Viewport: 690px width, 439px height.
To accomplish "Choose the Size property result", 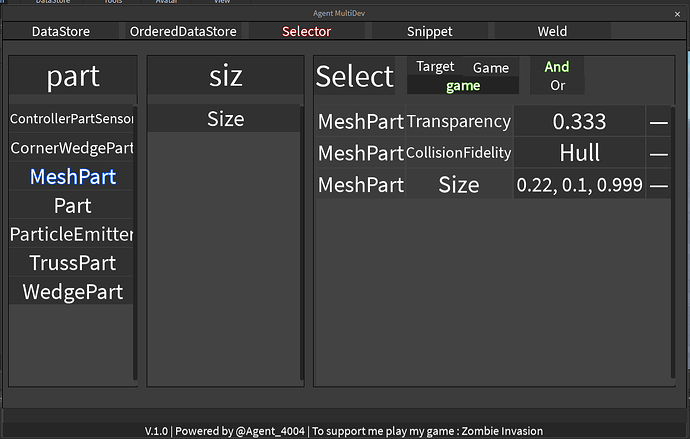I will (x=225, y=119).
